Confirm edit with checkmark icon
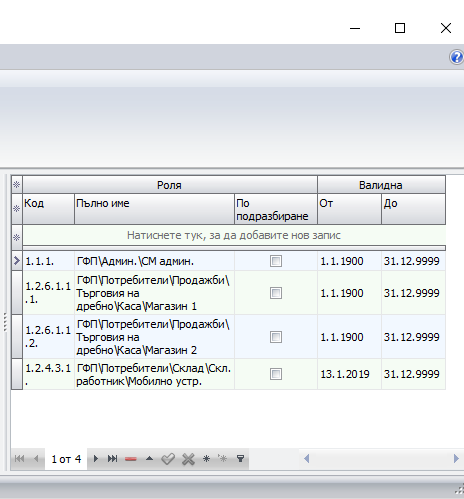 click(168, 459)
